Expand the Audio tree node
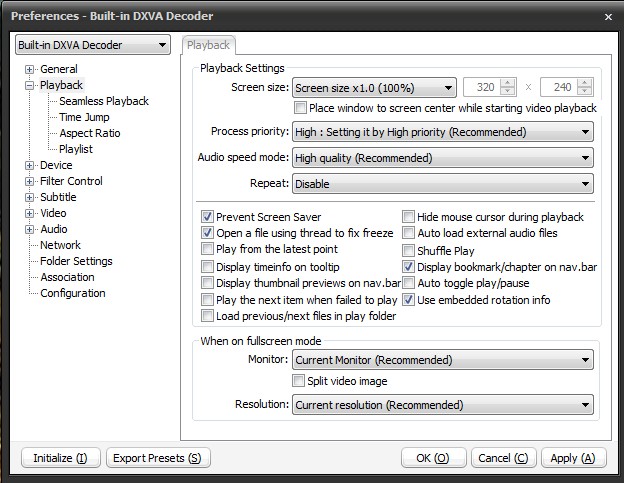 [x=29, y=229]
